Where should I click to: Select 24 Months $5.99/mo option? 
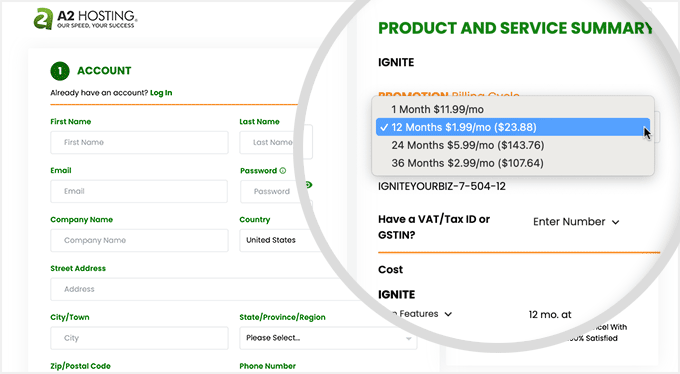(x=513, y=145)
